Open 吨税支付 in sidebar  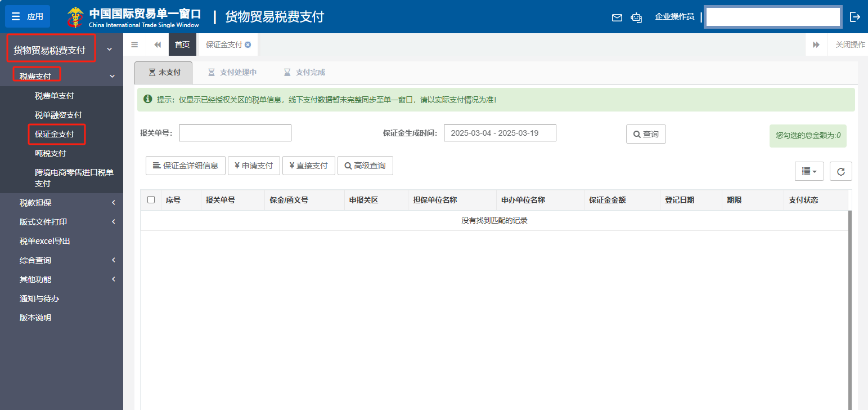[50, 153]
